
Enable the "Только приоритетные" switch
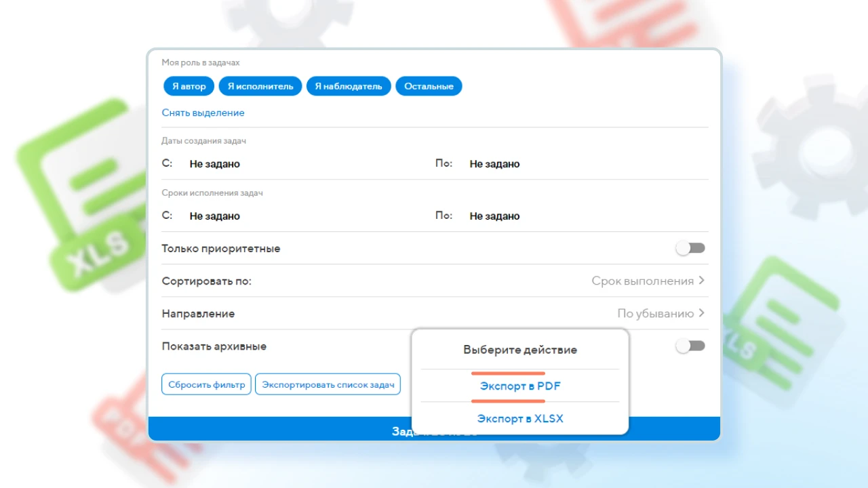pos(690,248)
